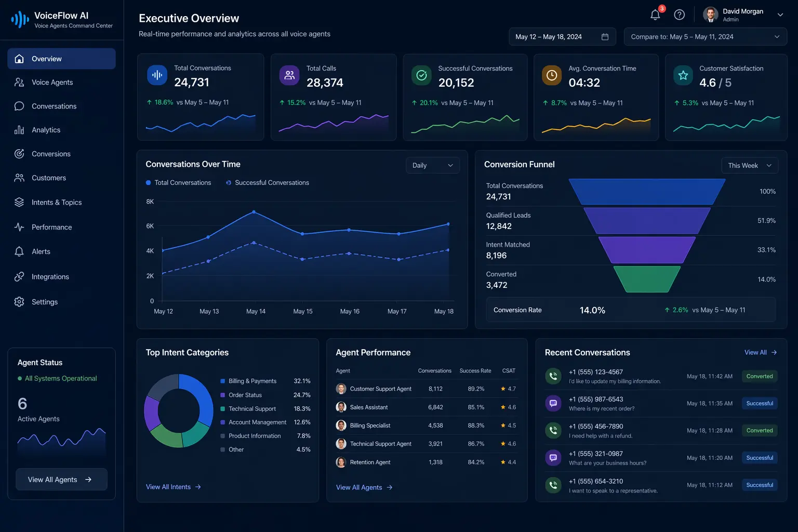Click chat icon for +1 (555) 987-6543

click(553, 403)
